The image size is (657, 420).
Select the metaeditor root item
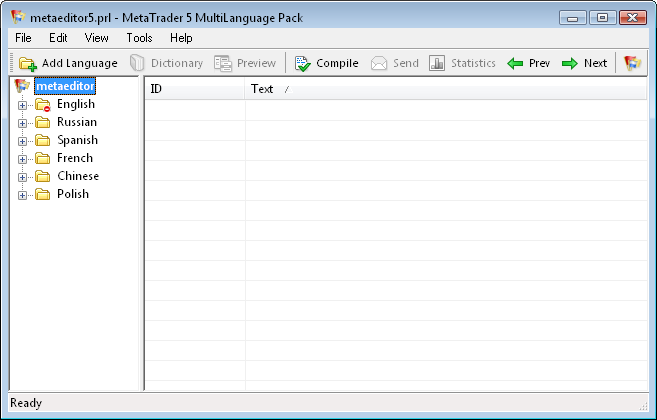[65, 86]
